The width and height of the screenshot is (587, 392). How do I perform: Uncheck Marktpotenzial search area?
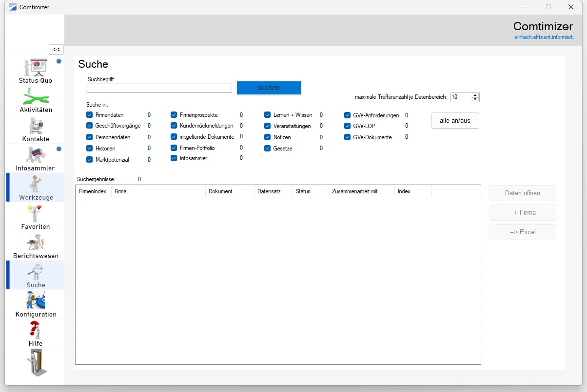click(90, 160)
